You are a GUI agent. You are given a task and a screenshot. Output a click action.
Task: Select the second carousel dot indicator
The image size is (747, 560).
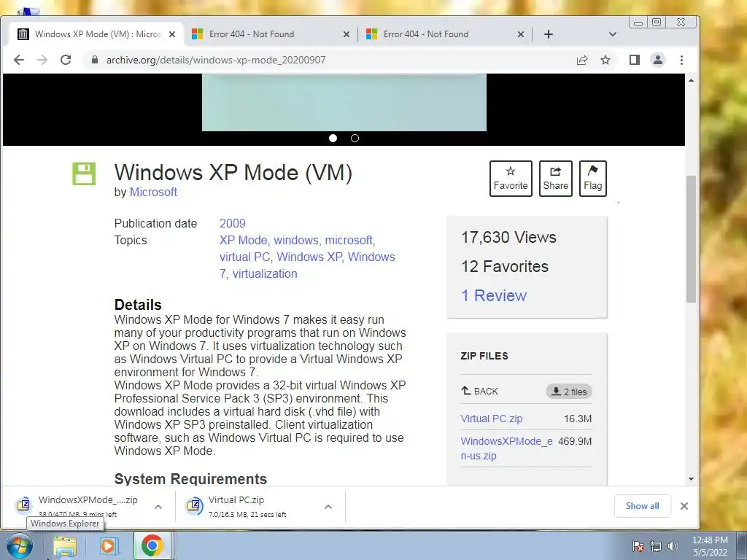[355, 138]
